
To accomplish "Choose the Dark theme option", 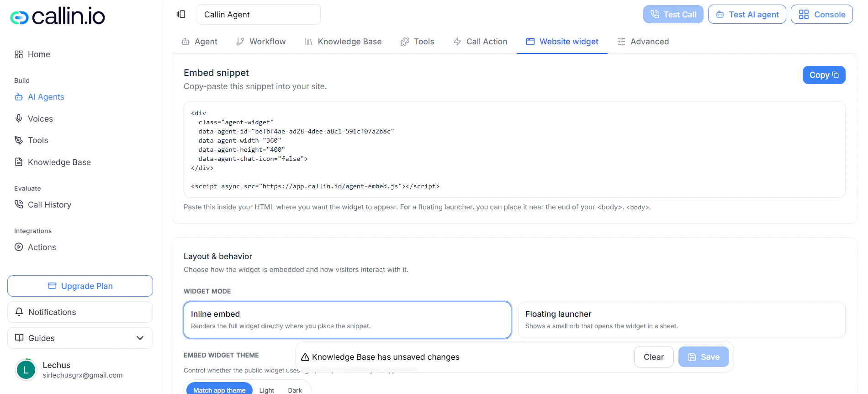I will [295, 390].
